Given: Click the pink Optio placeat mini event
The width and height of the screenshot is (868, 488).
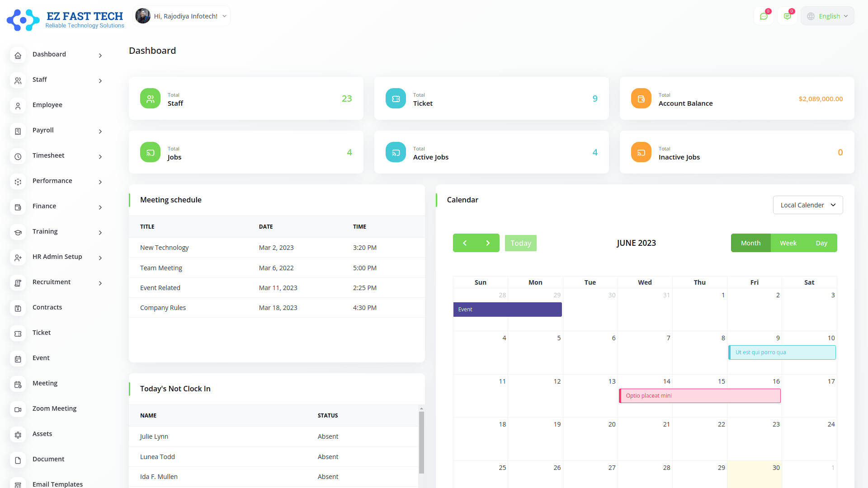Looking at the screenshot, I should click(x=699, y=396).
